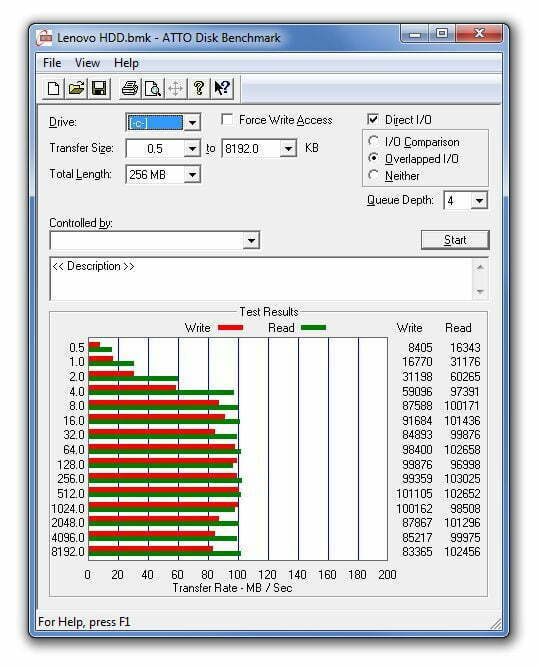Print results using the printer icon
Viewport: 541px width, 666px height.
click(130, 89)
